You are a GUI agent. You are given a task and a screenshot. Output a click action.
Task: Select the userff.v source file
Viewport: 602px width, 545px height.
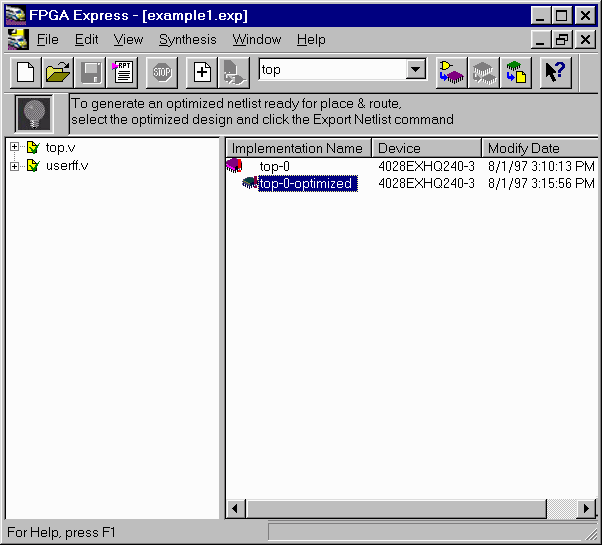[67, 166]
